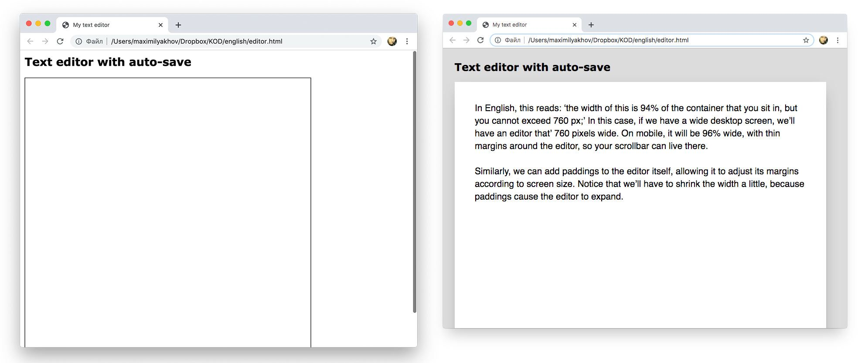Click paragraph starting 'In English, this reads'
This screenshot has width=868, height=363.
(x=636, y=127)
